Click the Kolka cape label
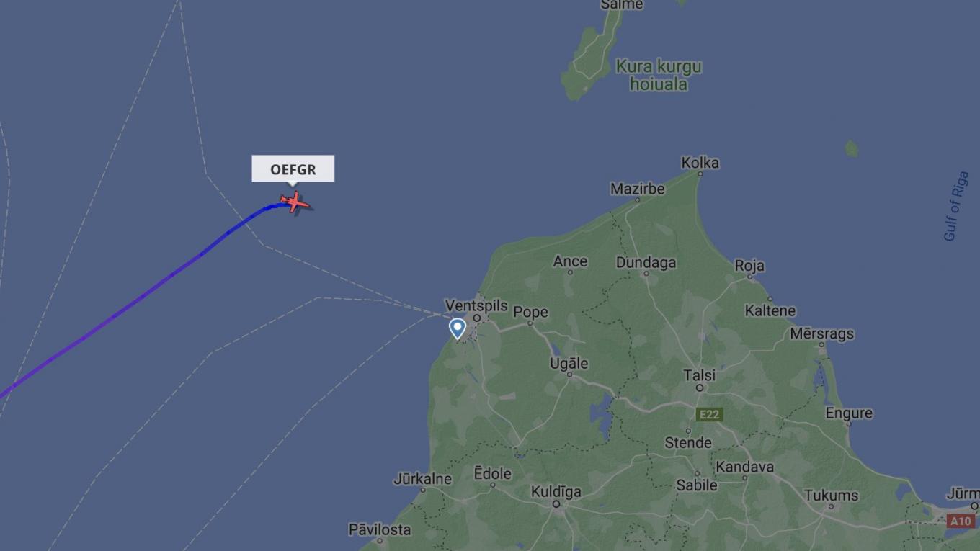 pyautogui.click(x=700, y=163)
